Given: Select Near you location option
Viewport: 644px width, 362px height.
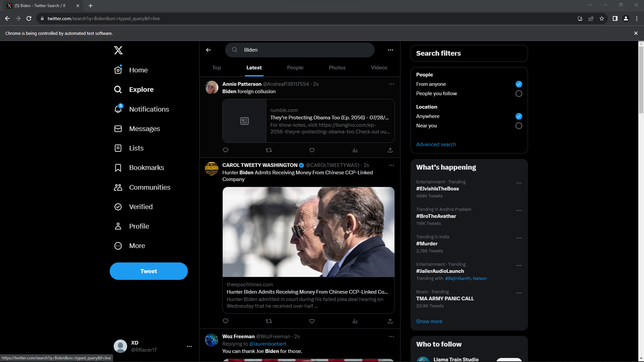Looking at the screenshot, I should click(x=519, y=126).
